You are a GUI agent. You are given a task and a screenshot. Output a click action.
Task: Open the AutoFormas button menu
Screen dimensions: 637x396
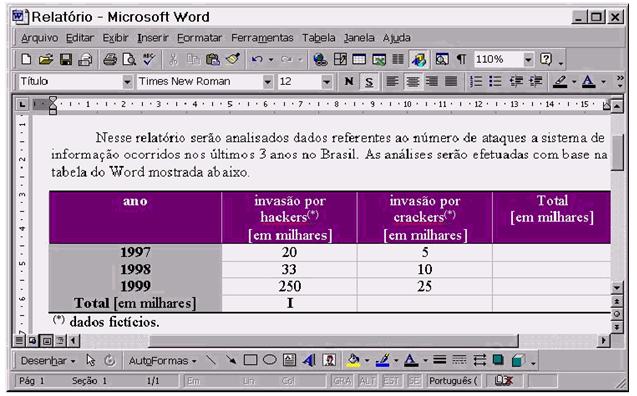(162, 361)
